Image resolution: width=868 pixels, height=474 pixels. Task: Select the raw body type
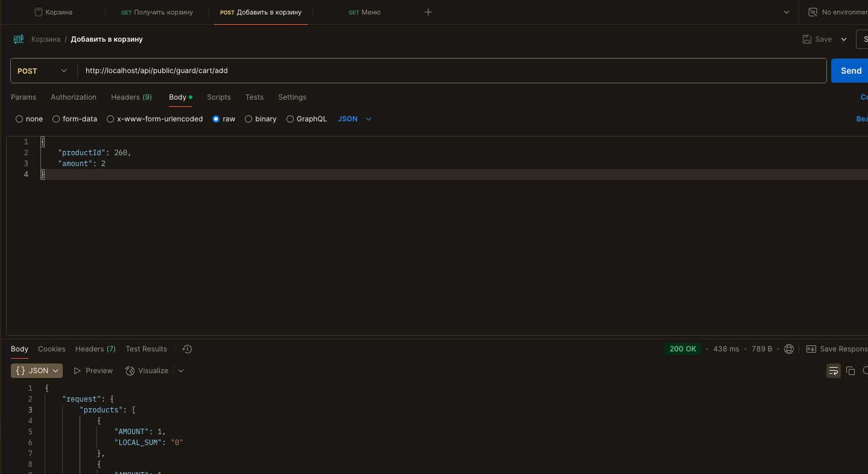224,119
